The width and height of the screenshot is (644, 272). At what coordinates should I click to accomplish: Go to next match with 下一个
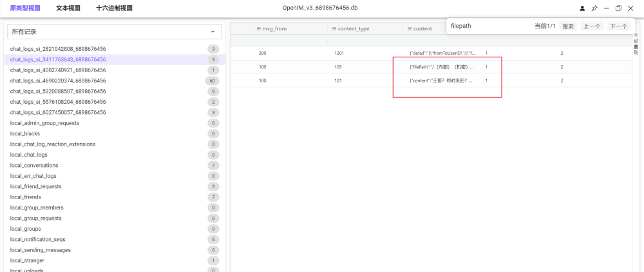pos(618,26)
